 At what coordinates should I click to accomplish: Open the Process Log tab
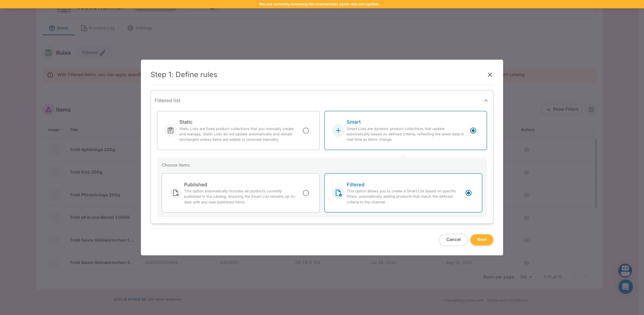tap(98, 28)
